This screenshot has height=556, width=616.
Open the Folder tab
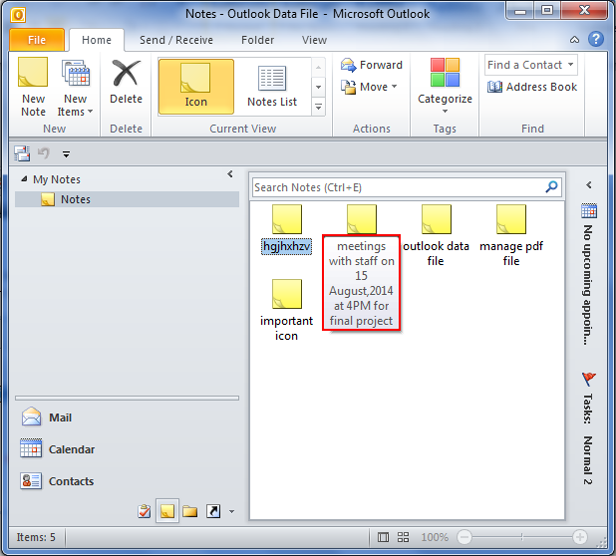click(257, 40)
